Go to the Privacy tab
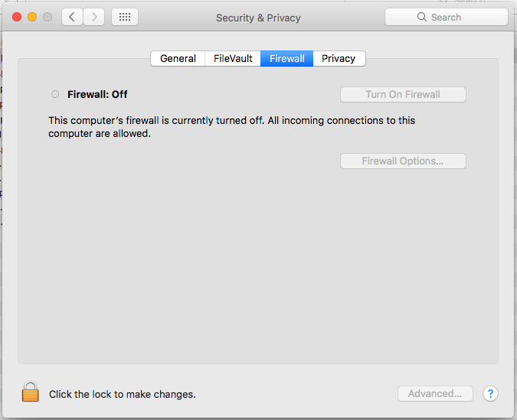This screenshot has width=517, height=420. [x=339, y=59]
